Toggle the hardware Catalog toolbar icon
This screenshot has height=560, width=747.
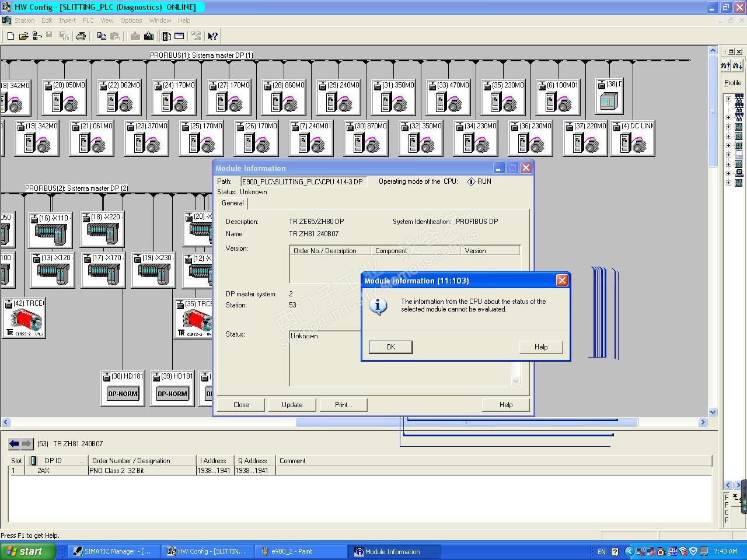[166, 36]
